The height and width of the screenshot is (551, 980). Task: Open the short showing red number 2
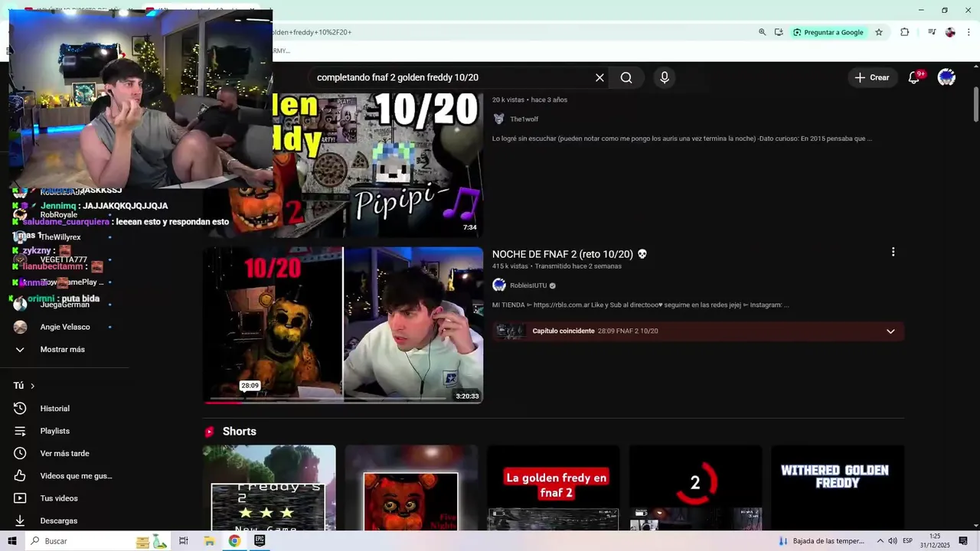(695, 487)
